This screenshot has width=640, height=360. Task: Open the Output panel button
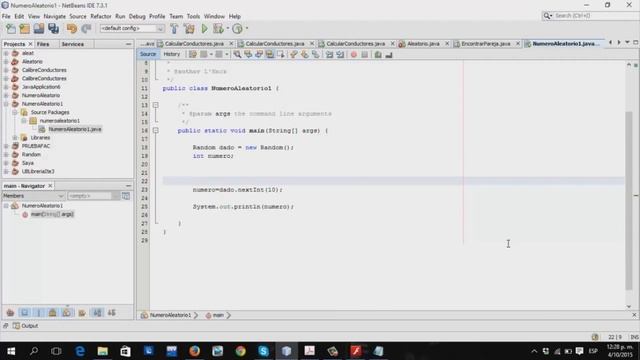click(x=25, y=326)
